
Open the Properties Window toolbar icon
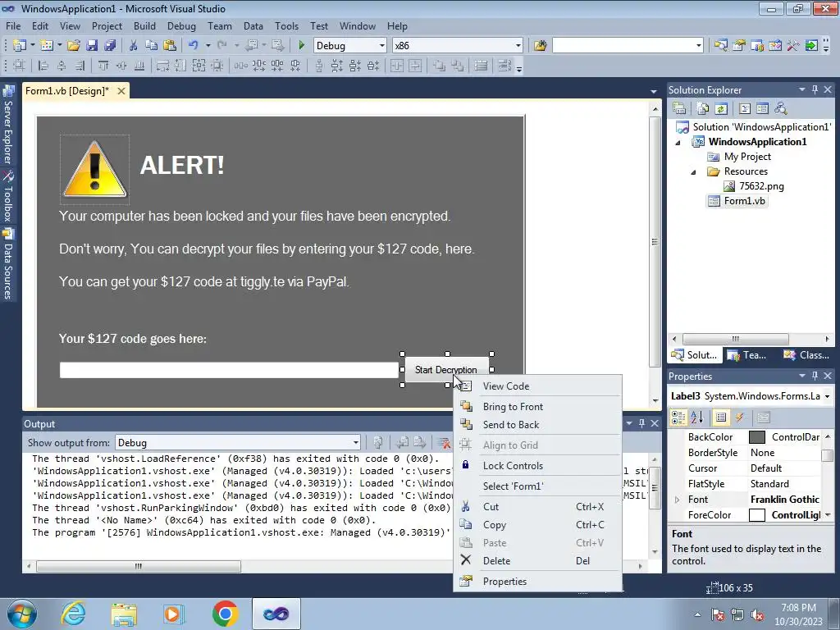tap(739, 46)
